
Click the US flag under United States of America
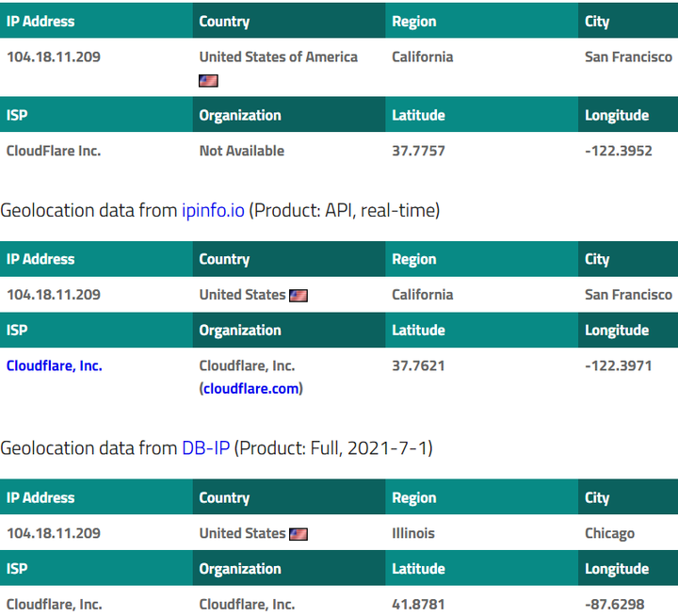pos(208,81)
